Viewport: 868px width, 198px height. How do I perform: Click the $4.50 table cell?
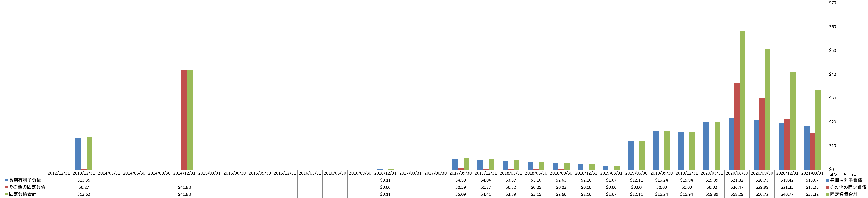tap(461, 180)
